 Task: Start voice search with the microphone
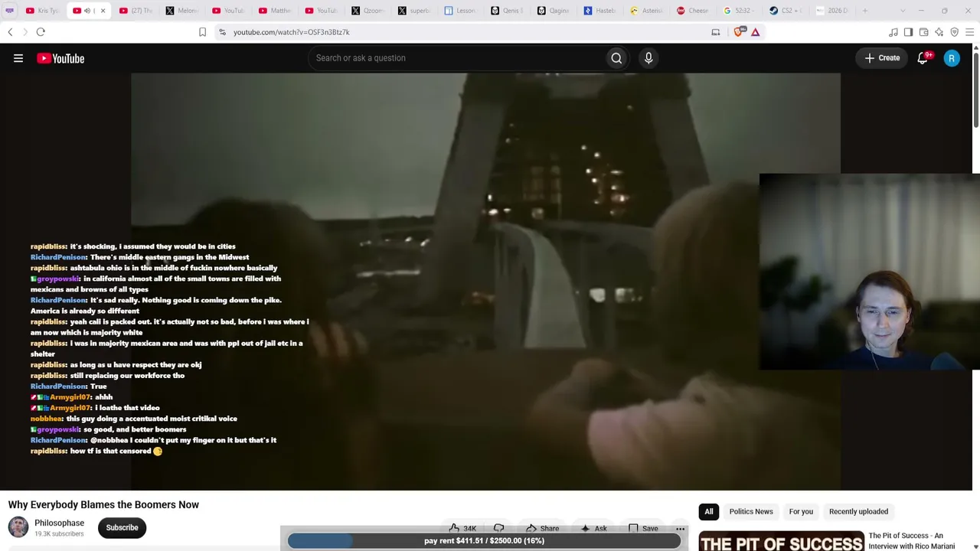tap(648, 58)
